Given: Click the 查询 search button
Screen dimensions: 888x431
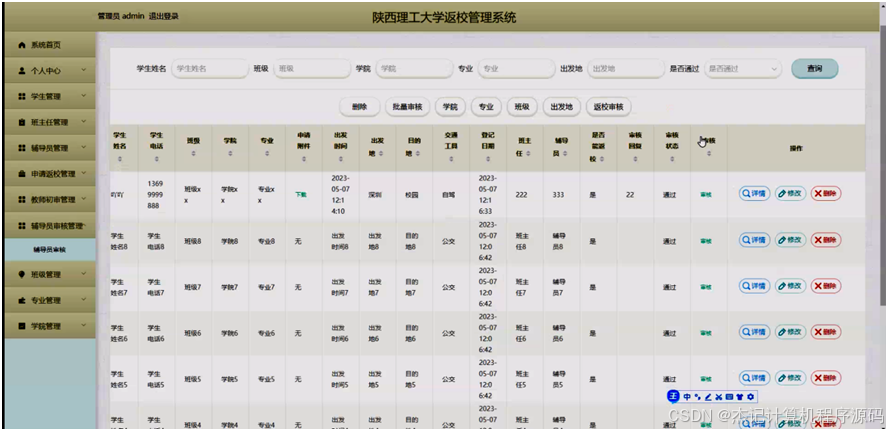Looking at the screenshot, I should (814, 69).
